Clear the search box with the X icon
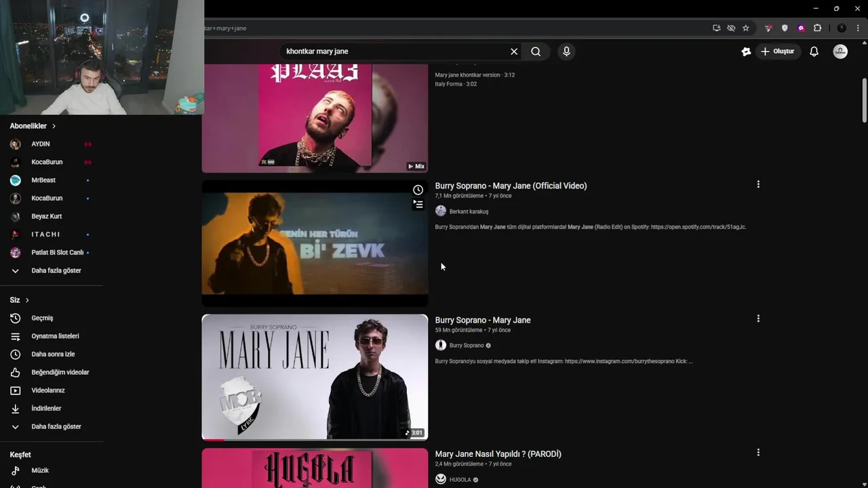 [514, 52]
